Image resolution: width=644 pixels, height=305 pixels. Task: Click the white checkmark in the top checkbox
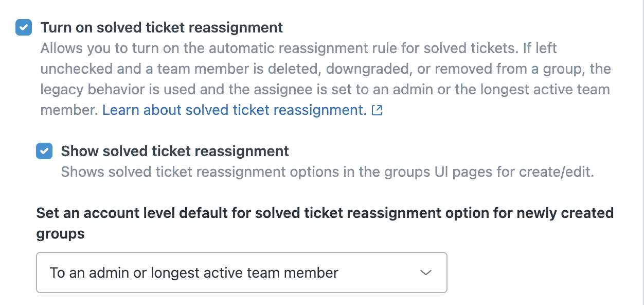[24, 27]
